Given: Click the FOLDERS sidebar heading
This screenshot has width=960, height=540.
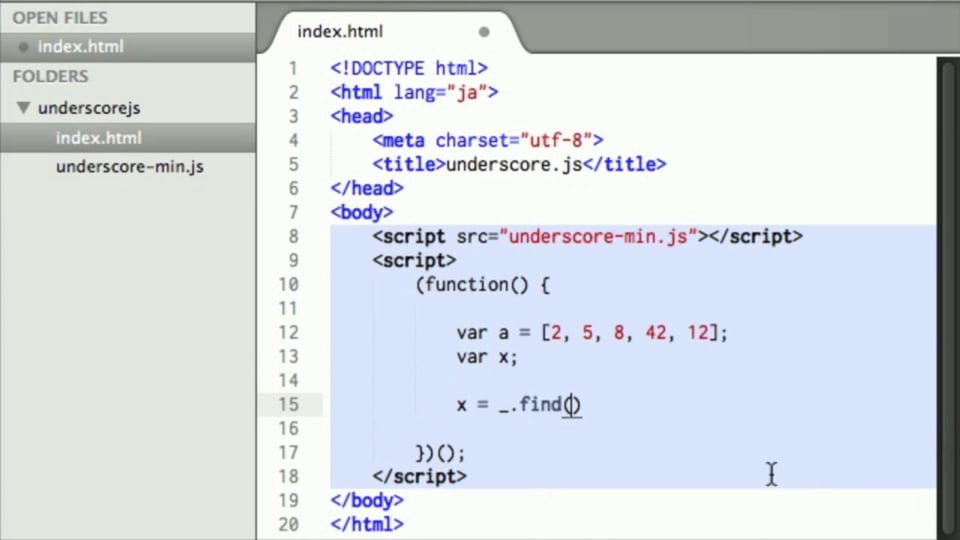Looking at the screenshot, I should click(x=51, y=77).
